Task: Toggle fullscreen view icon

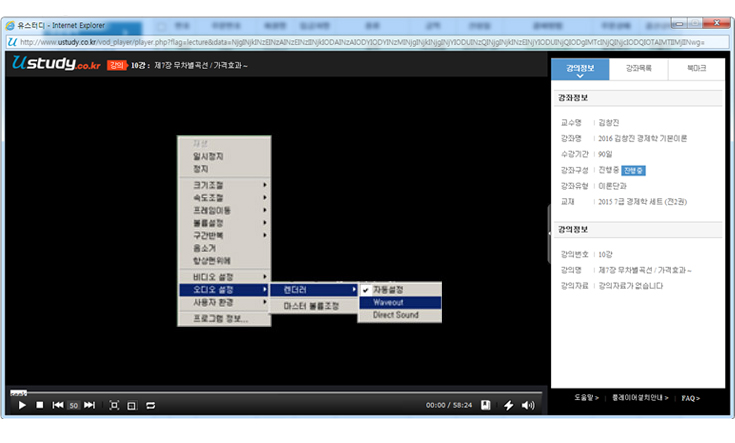Action: click(x=114, y=405)
